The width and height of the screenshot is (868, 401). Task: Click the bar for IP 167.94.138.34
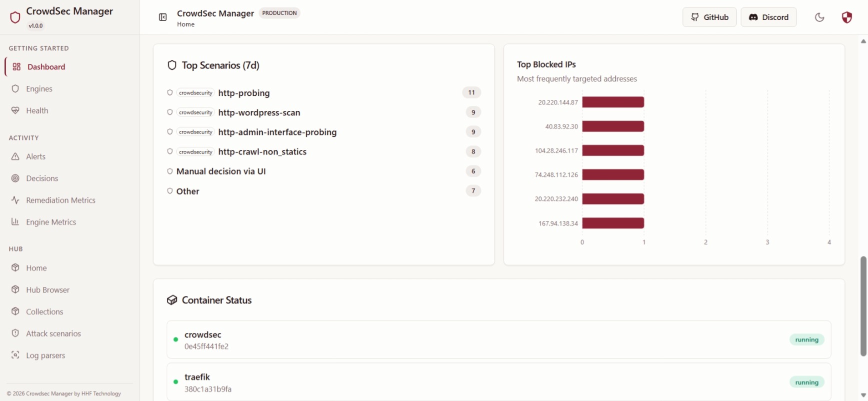point(613,223)
